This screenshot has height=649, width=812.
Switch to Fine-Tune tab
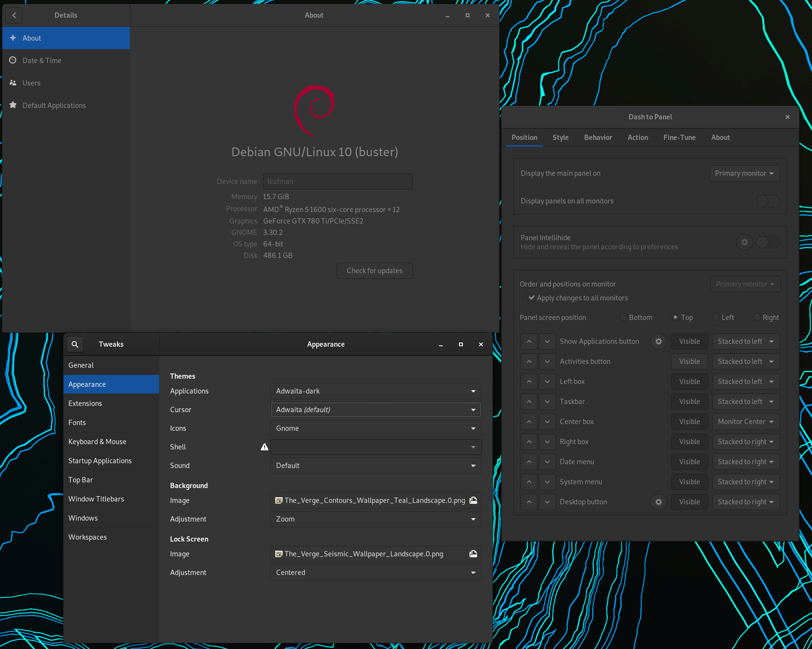tap(679, 138)
